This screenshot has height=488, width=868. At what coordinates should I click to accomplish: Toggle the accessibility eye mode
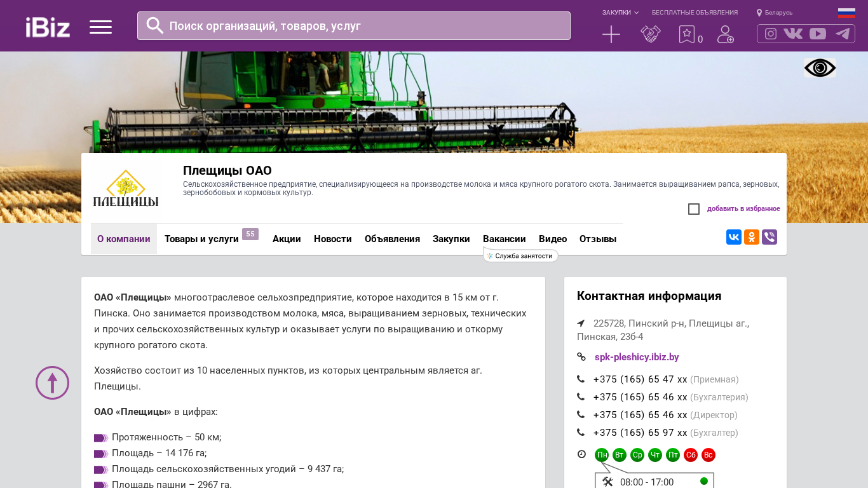pos(820,68)
